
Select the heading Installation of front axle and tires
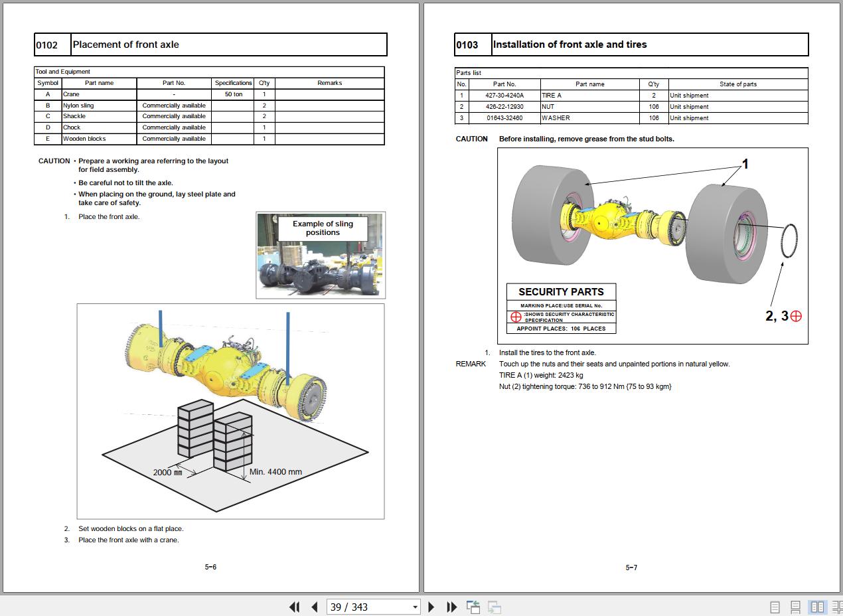(570, 44)
